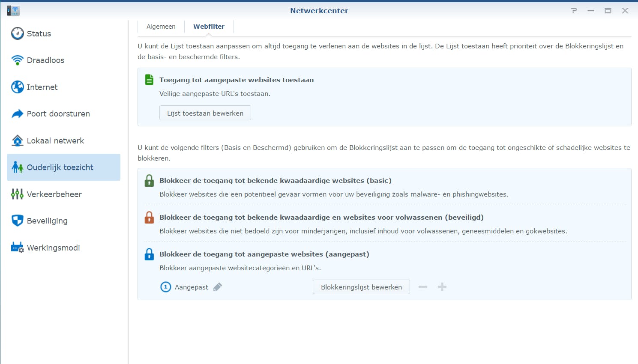Viewport: 638px width, 364px height.
Task: Select the Webfilter tab
Action: (209, 27)
